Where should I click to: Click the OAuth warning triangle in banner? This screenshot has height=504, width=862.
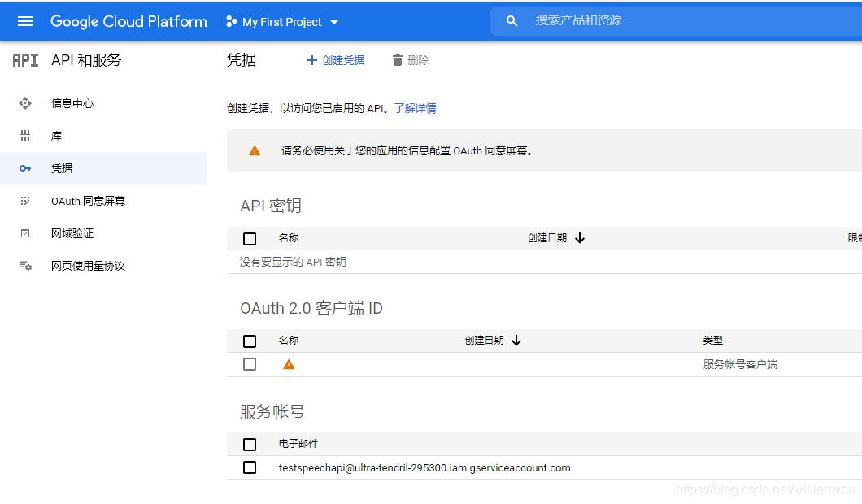(255, 150)
